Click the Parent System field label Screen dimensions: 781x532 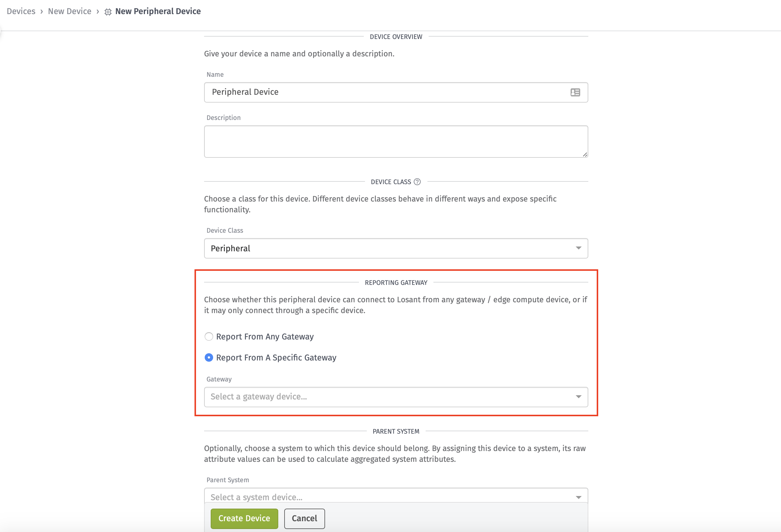point(228,480)
